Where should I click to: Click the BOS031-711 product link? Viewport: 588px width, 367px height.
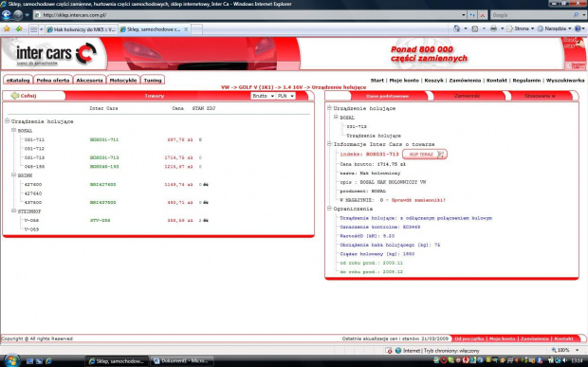pyautogui.click(x=104, y=139)
